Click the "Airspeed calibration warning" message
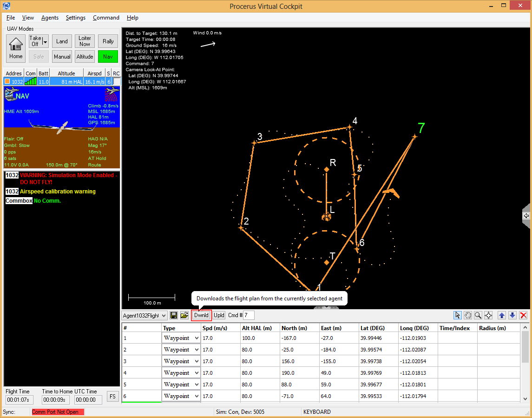The width and height of the screenshot is (532, 418). point(58,192)
